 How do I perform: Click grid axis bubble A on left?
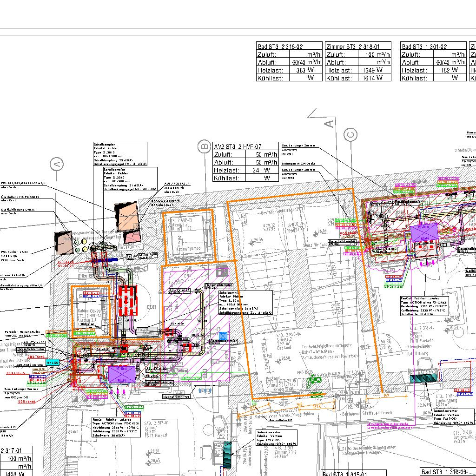click(x=57, y=164)
